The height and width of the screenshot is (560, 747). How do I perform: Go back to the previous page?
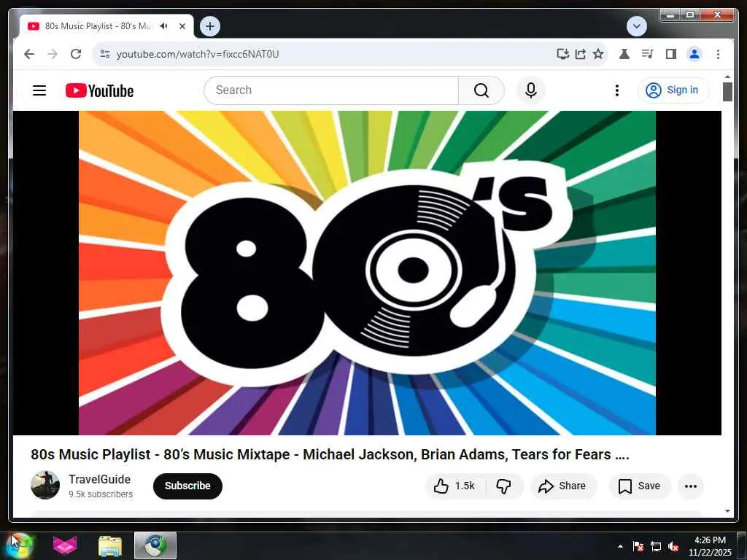tap(29, 54)
